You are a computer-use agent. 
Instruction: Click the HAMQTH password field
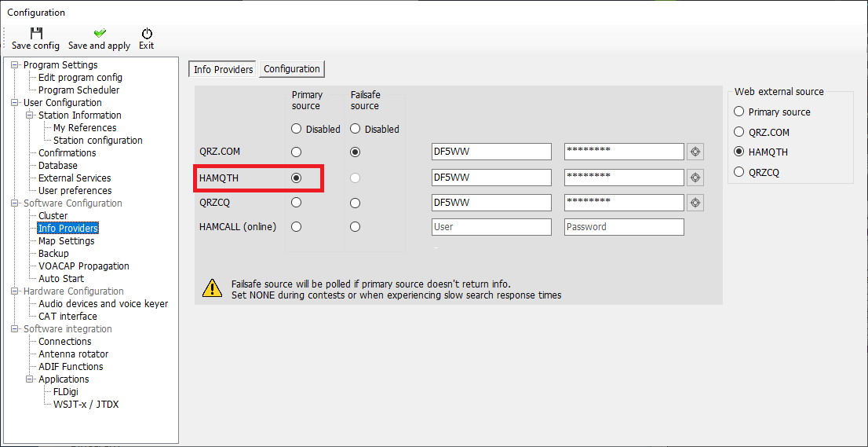pyautogui.click(x=625, y=178)
